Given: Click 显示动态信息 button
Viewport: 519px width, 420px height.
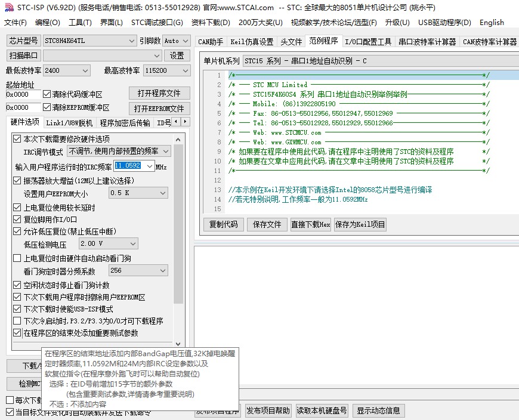Looking at the screenshot, I should pos(378,410).
